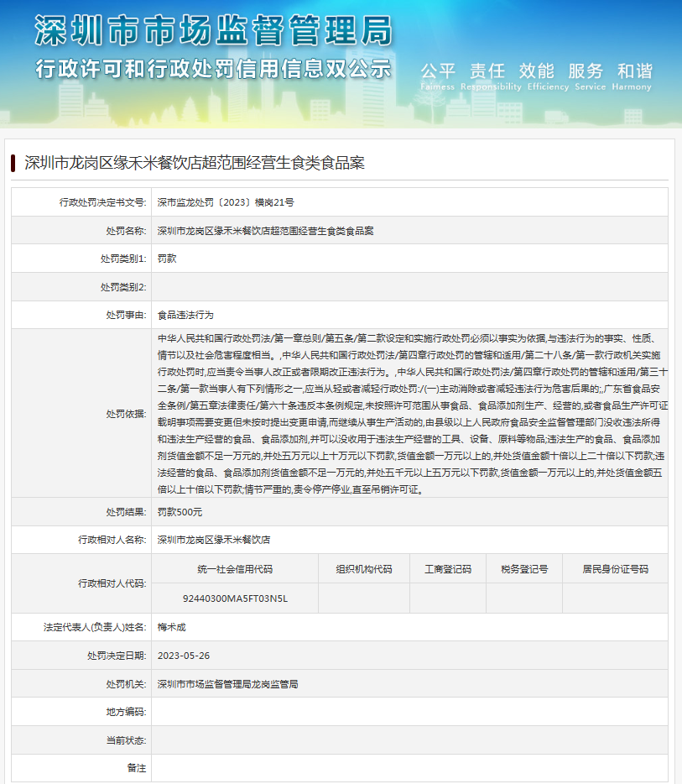Click the 和谐 Harmony slogan in banner

[x=632, y=76]
